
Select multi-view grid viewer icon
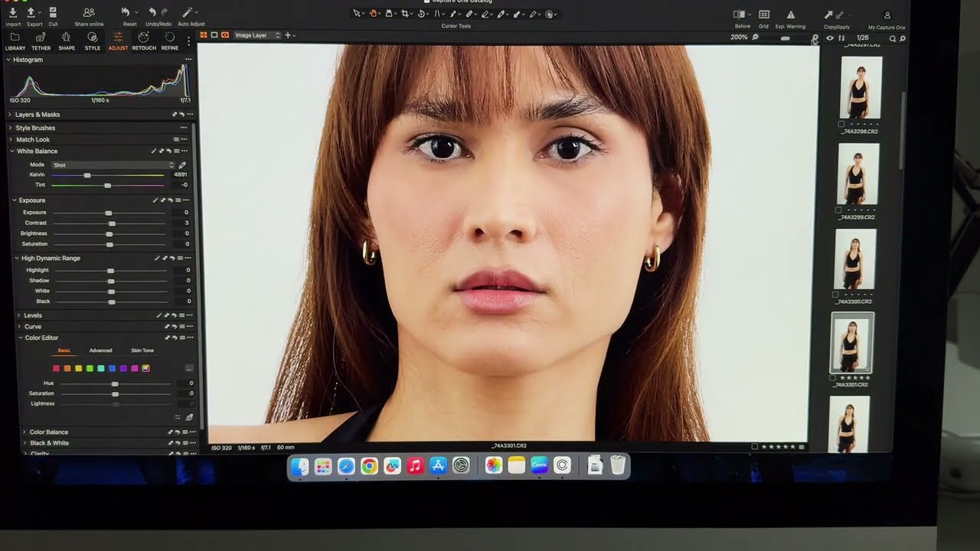coord(204,35)
